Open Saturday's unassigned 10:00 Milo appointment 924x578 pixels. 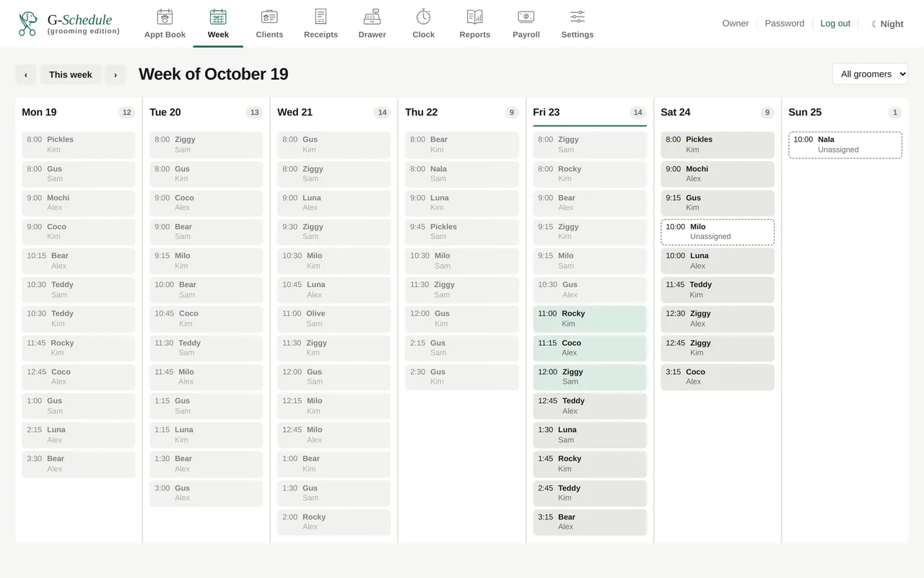coord(718,232)
